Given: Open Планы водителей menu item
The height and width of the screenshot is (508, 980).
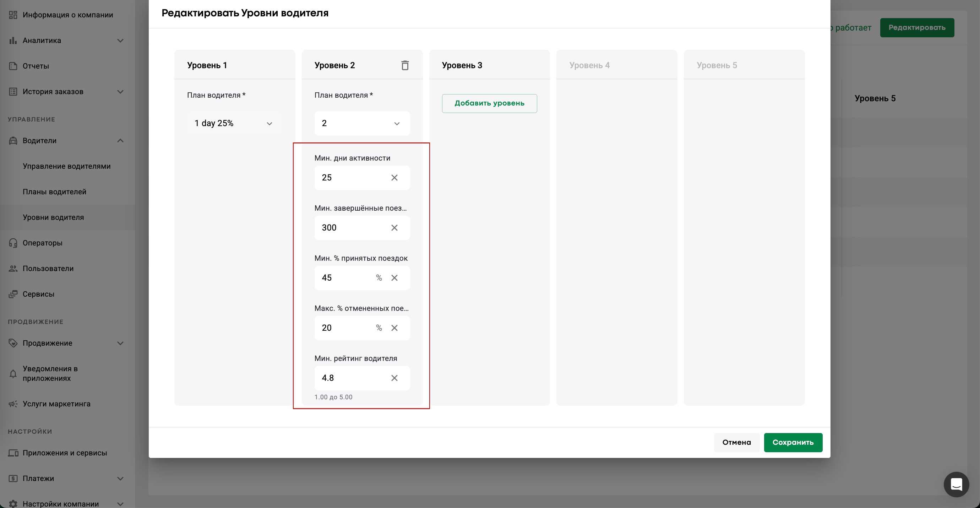Looking at the screenshot, I should pyautogui.click(x=54, y=192).
